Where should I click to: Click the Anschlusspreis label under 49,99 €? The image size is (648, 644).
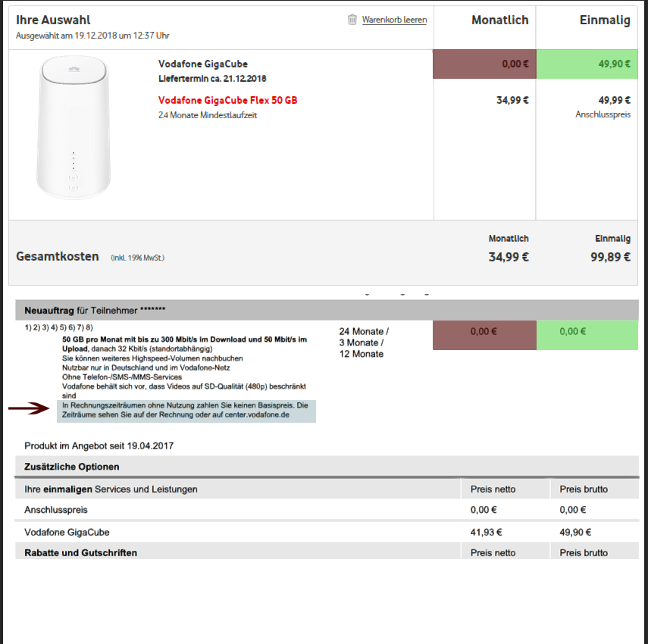coord(603,114)
